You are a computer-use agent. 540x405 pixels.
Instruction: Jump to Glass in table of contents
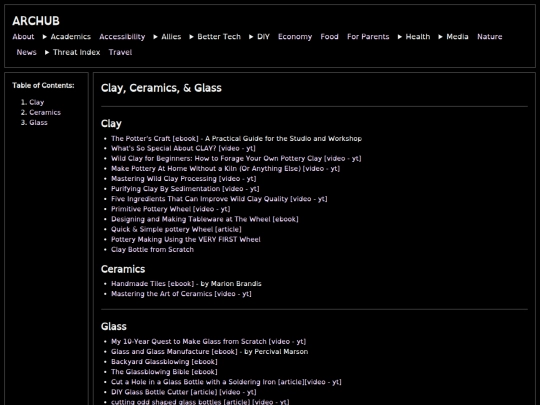tap(38, 123)
